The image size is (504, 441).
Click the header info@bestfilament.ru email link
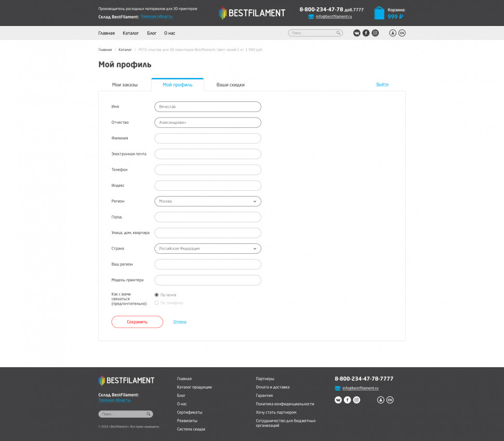(334, 17)
